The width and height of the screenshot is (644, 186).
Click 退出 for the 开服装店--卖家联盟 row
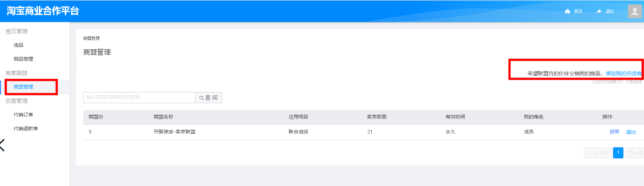631,132
